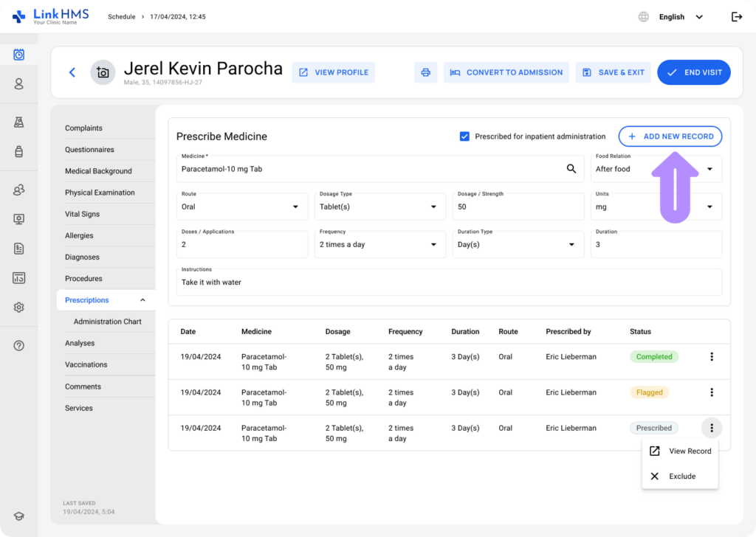Open the patients person sidebar icon

pos(19,84)
